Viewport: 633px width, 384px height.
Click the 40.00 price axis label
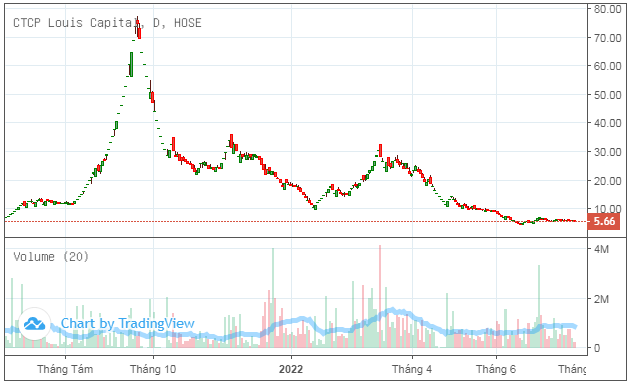click(607, 123)
